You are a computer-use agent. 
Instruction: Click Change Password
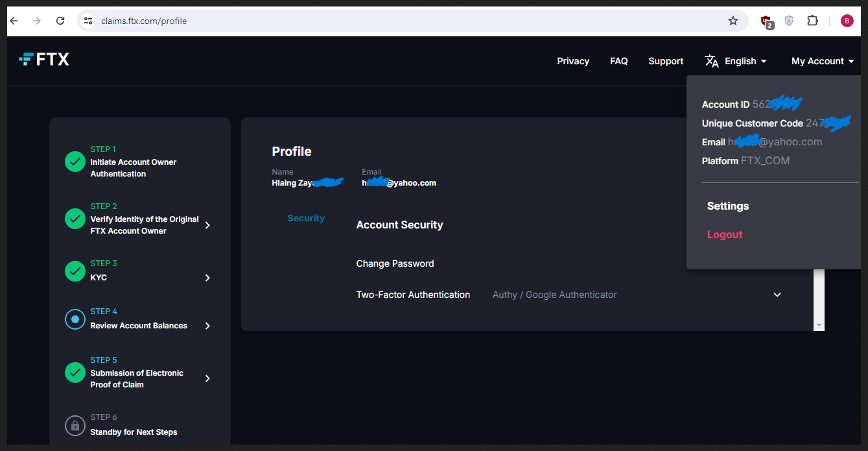(395, 263)
